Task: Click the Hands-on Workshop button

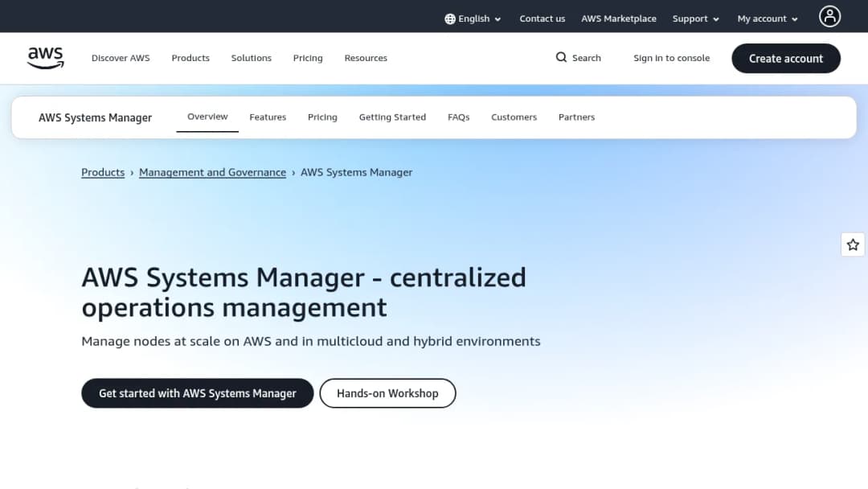Action: (387, 393)
